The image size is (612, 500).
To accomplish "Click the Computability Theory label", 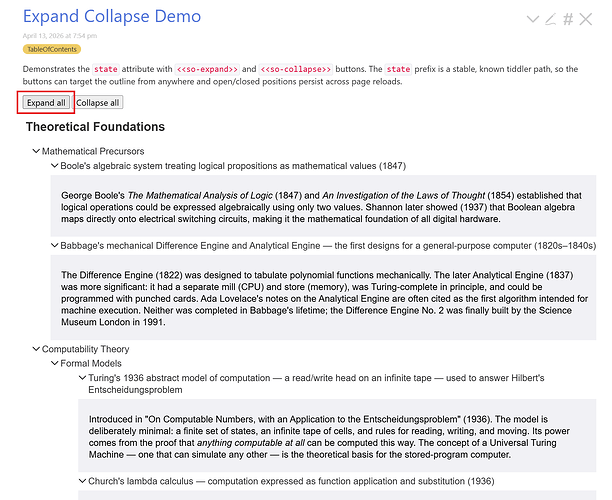I will (x=85, y=349).
